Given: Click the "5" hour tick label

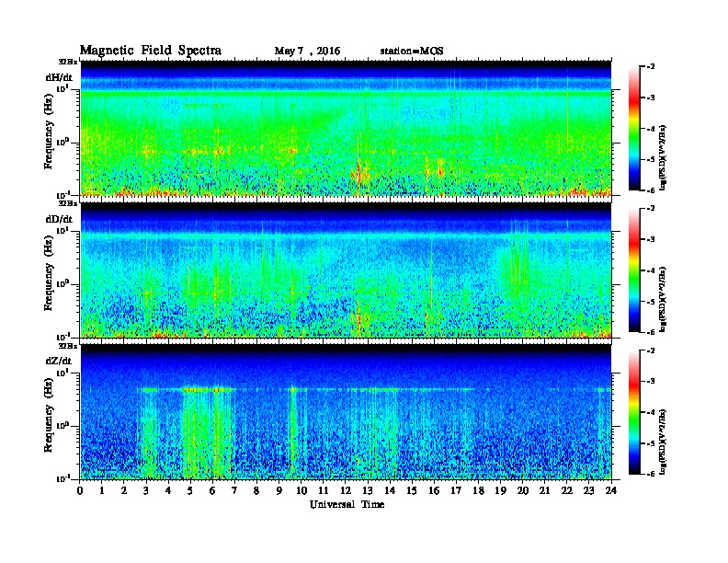Looking at the screenshot, I should point(190,490).
